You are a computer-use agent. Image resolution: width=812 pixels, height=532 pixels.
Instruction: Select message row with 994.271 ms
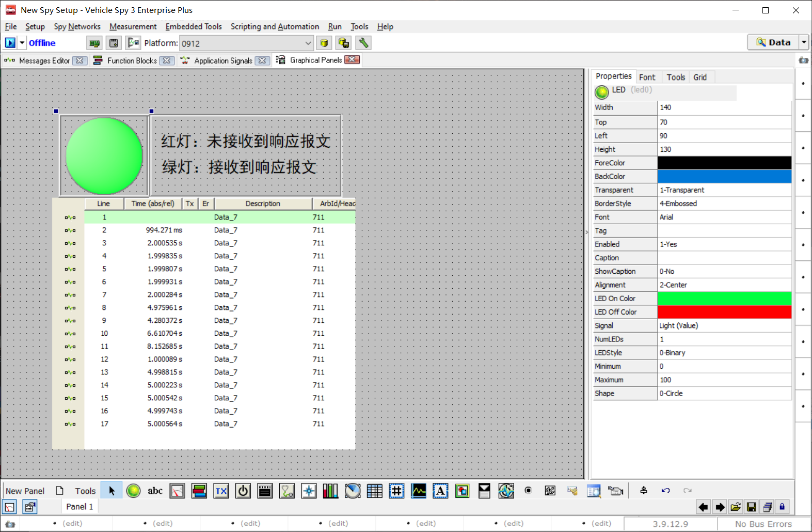click(x=220, y=230)
